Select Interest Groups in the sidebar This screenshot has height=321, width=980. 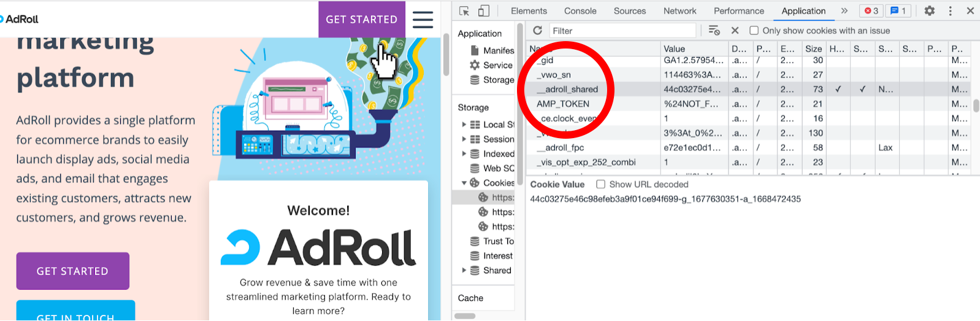pos(492,256)
